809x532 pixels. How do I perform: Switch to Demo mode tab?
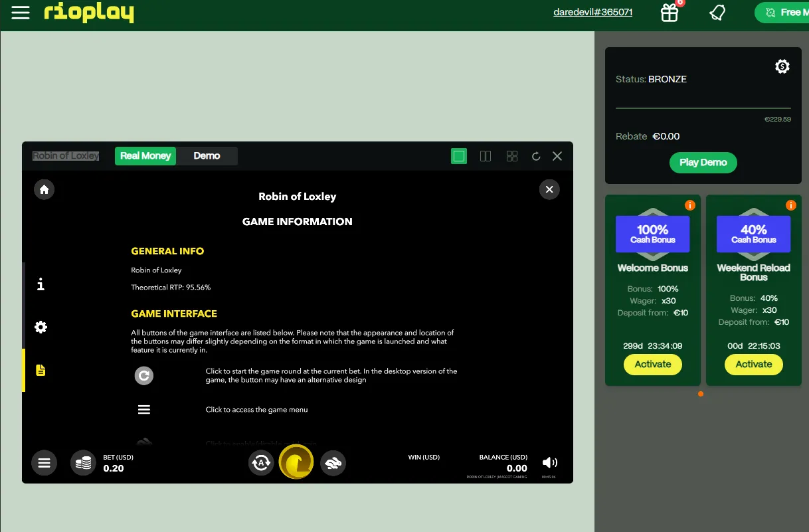207,156
